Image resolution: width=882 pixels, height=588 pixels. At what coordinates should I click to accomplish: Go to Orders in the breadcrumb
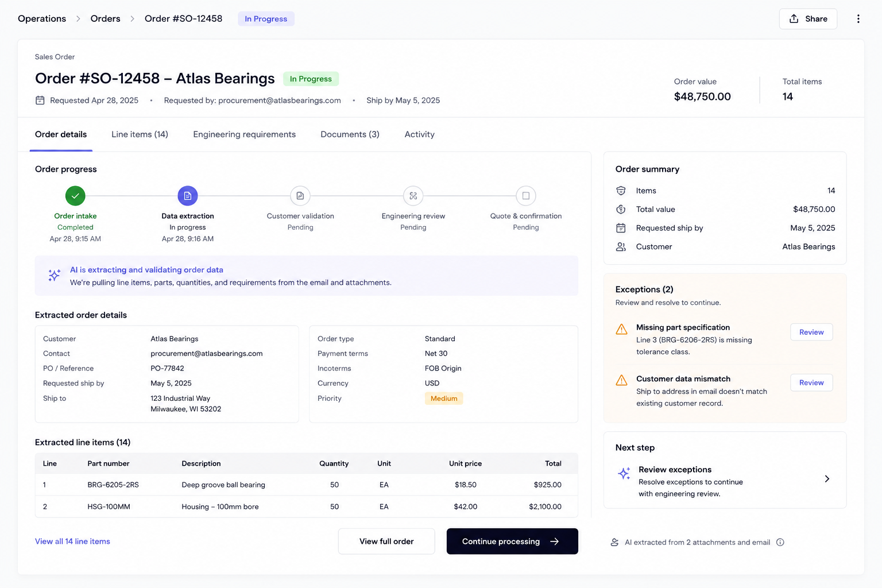point(105,19)
